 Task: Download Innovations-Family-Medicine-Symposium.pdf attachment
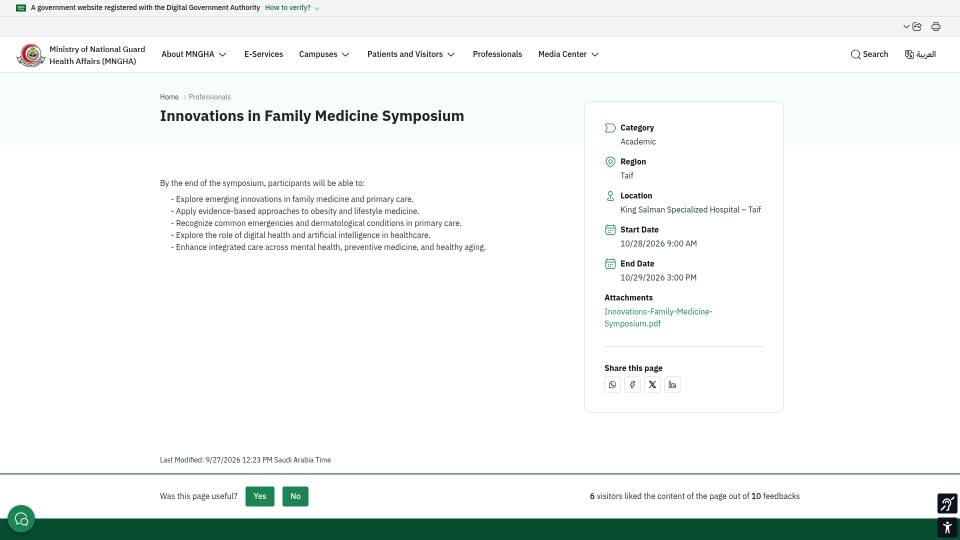point(658,318)
